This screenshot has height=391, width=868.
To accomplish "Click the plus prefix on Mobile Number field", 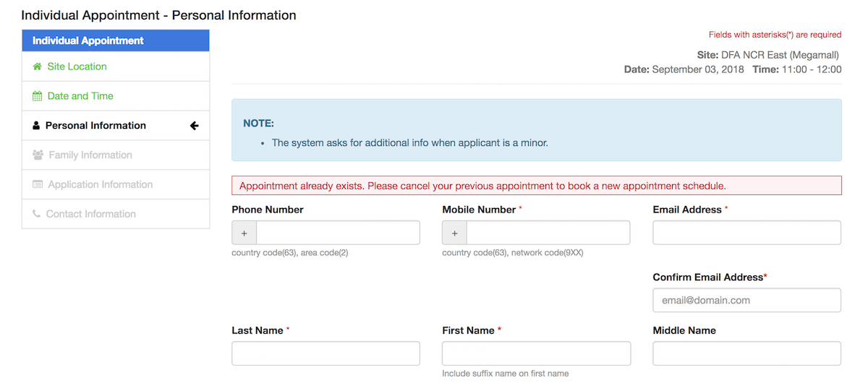I will (454, 233).
